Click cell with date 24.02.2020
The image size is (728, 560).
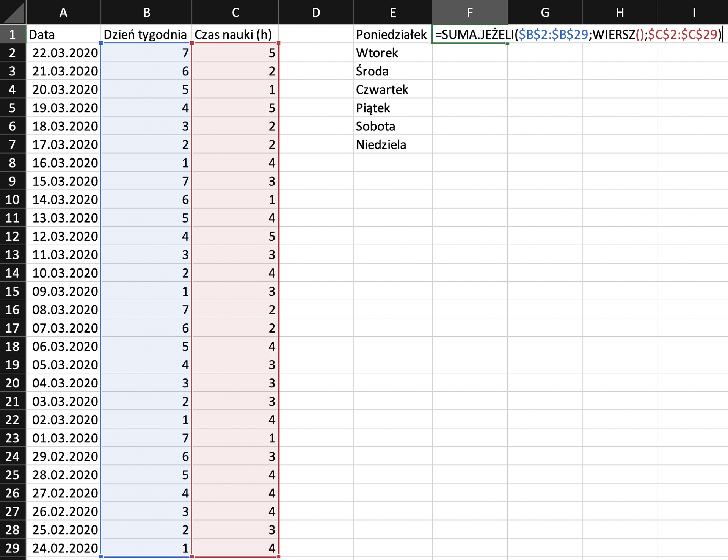63,548
